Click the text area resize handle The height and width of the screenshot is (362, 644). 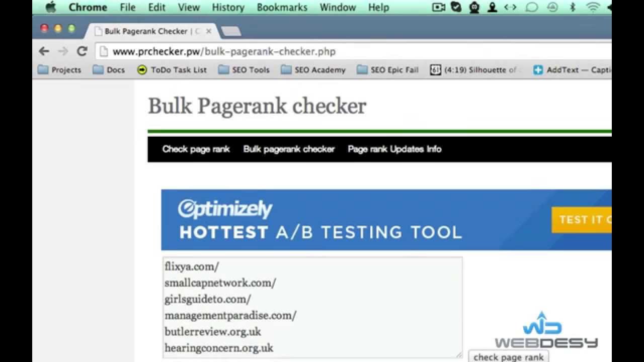coord(458,354)
